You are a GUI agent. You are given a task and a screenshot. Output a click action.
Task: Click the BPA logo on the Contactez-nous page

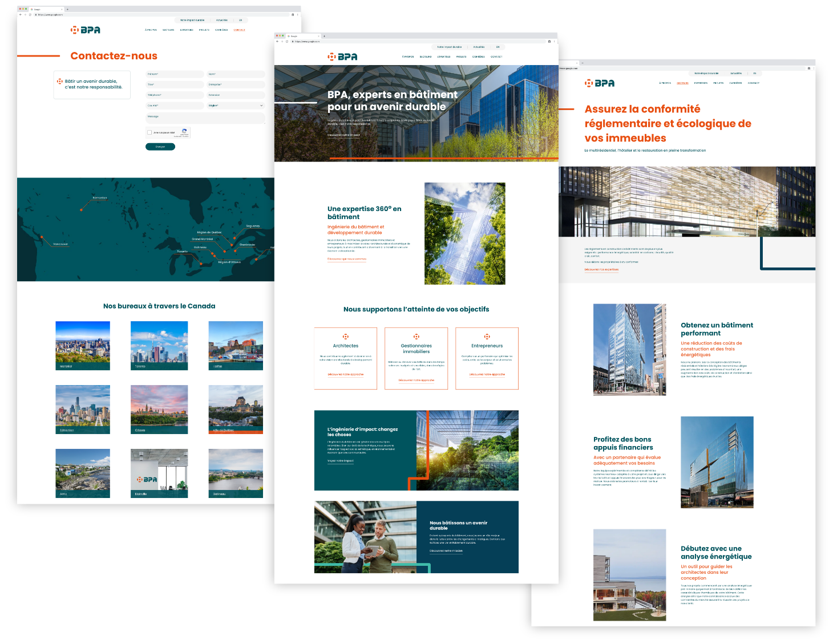click(85, 30)
